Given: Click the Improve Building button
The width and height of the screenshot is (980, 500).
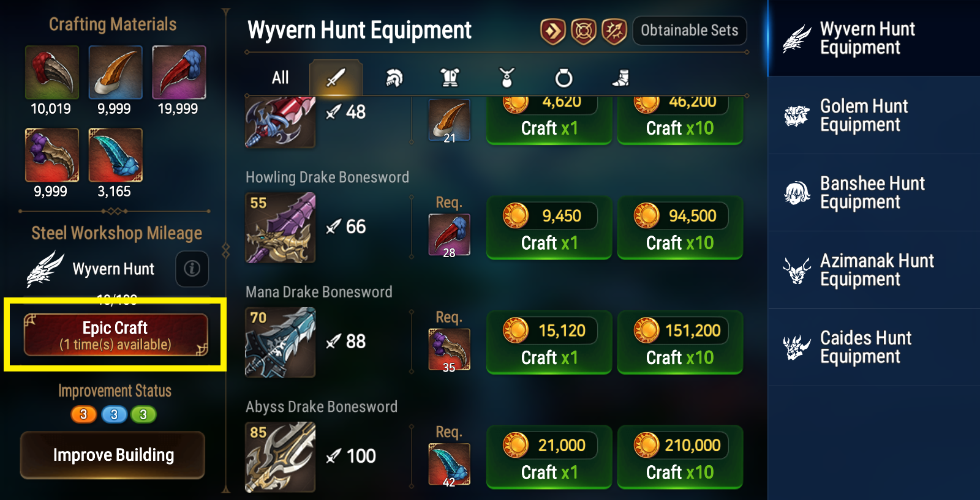Looking at the screenshot, I should point(113,455).
